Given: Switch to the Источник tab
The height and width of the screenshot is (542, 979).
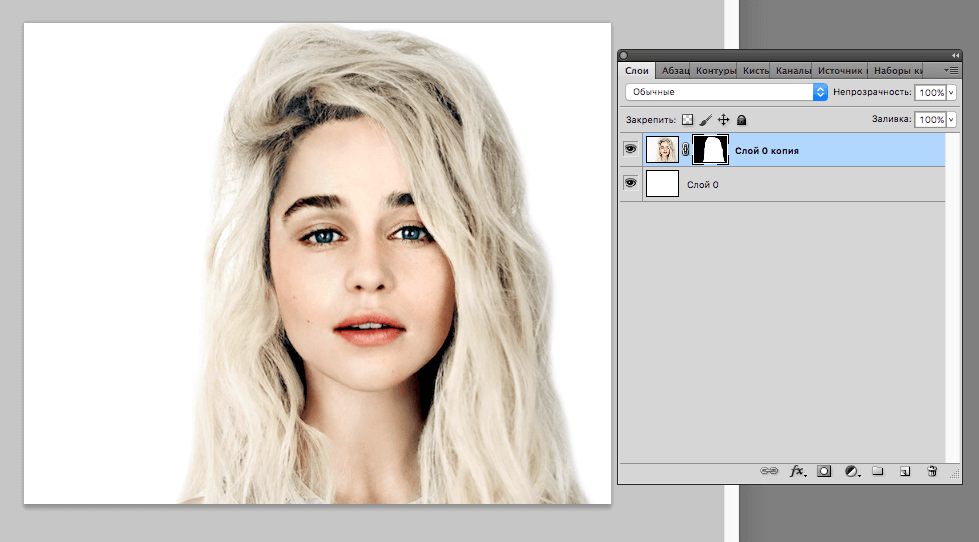Looking at the screenshot, I should (x=840, y=71).
